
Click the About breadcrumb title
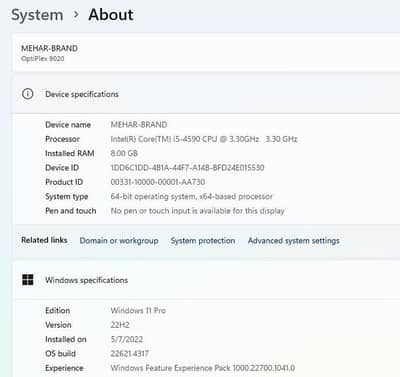tap(111, 15)
